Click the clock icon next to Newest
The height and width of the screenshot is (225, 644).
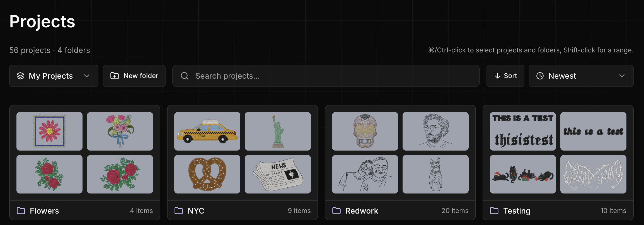(540, 76)
